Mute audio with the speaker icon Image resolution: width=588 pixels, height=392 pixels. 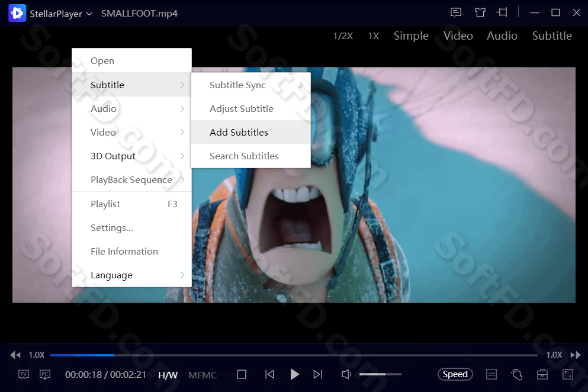(346, 374)
